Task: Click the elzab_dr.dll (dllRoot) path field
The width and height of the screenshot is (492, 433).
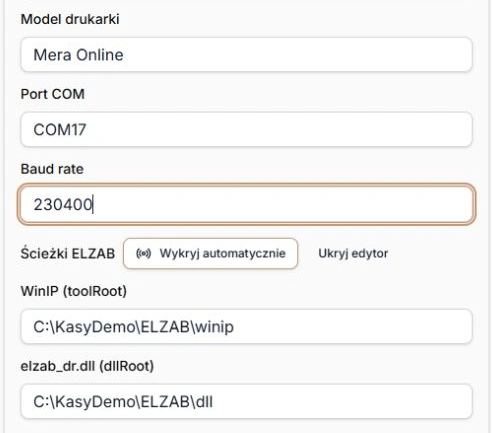Action: click(x=246, y=401)
